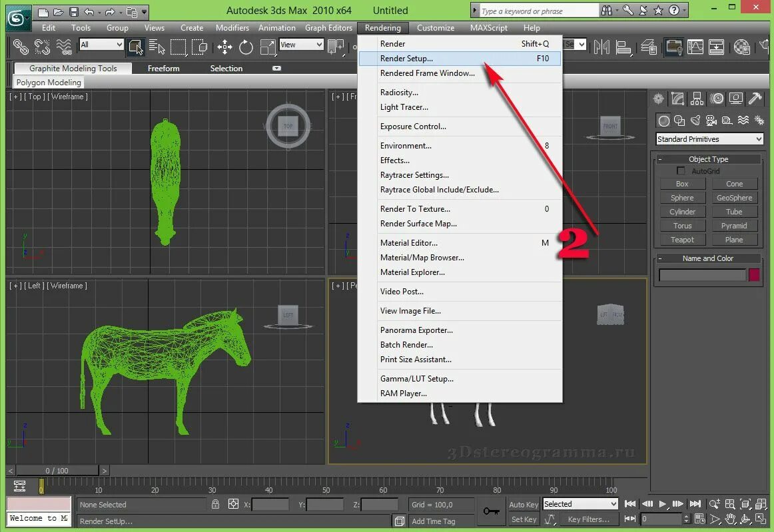This screenshot has height=532, width=774.
Task: Switch to the Motion command panel tab
Action: pos(717,99)
